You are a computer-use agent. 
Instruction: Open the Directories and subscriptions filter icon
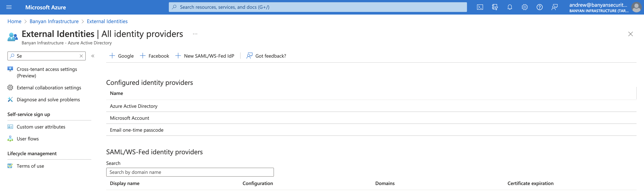pos(495,7)
